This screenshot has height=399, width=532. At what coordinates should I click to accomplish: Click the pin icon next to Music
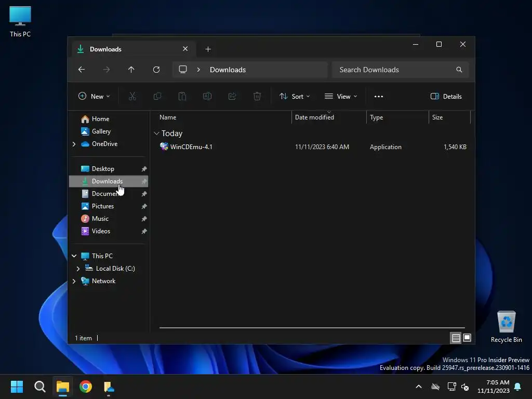(144, 219)
